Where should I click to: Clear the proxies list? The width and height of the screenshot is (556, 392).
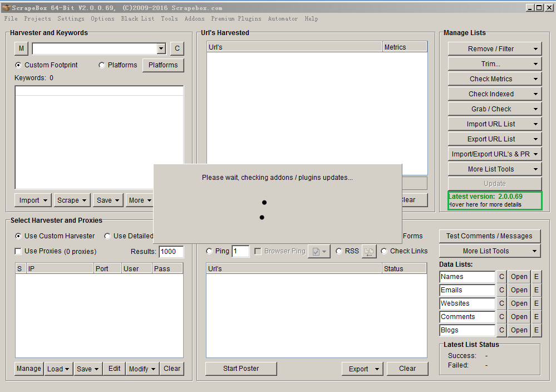coord(172,369)
